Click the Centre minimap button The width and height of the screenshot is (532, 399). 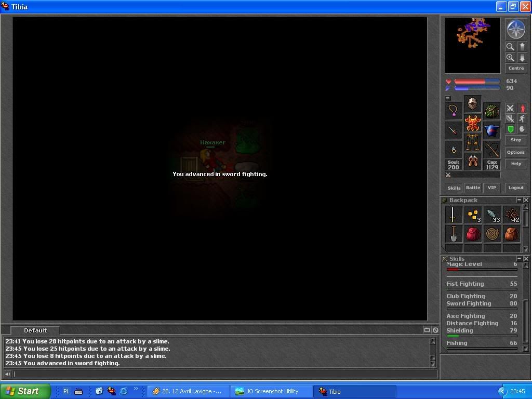point(516,68)
